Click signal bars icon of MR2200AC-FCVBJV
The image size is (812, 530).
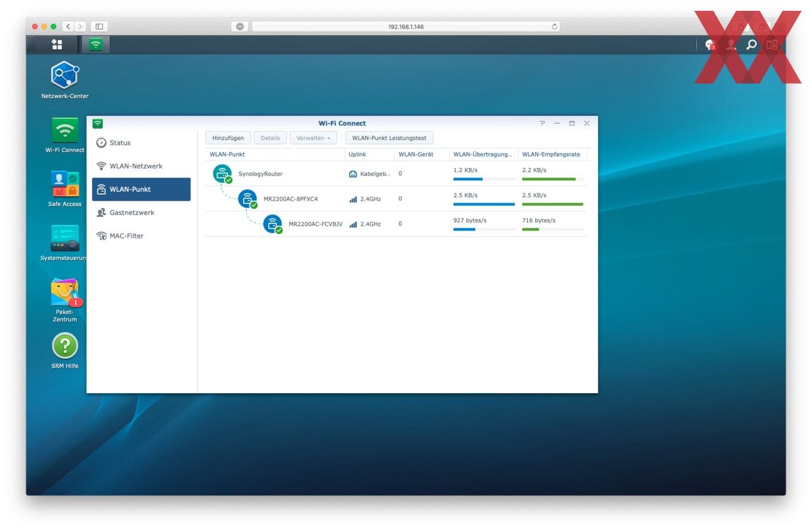click(x=353, y=224)
